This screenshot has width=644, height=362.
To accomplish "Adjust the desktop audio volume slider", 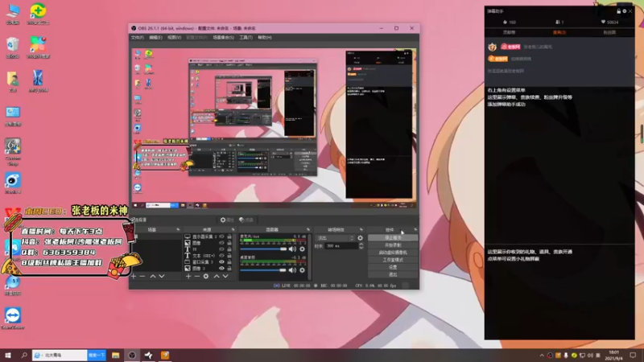I will 263,270.
